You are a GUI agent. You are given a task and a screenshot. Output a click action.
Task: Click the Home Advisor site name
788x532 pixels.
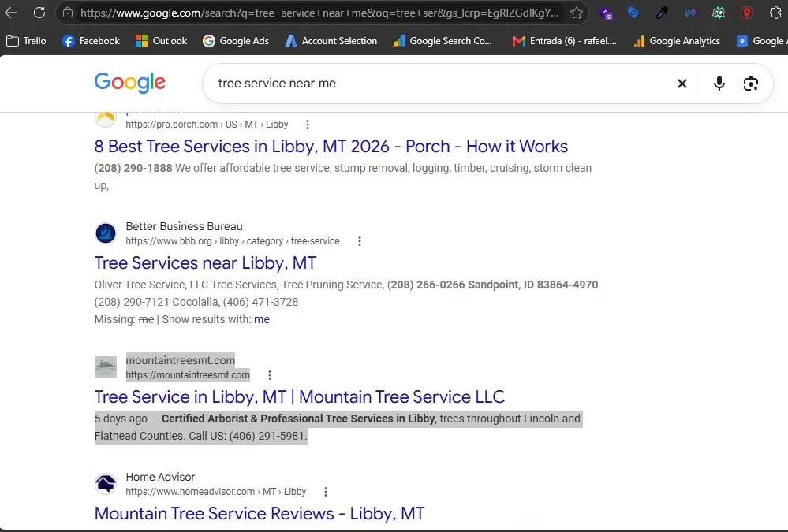(x=160, y=478)
